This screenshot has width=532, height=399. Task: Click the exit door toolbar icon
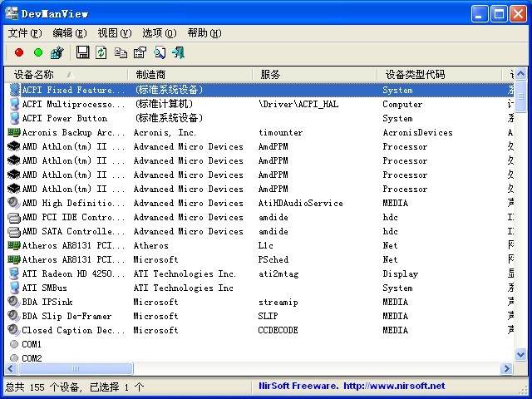pos(178,52)
